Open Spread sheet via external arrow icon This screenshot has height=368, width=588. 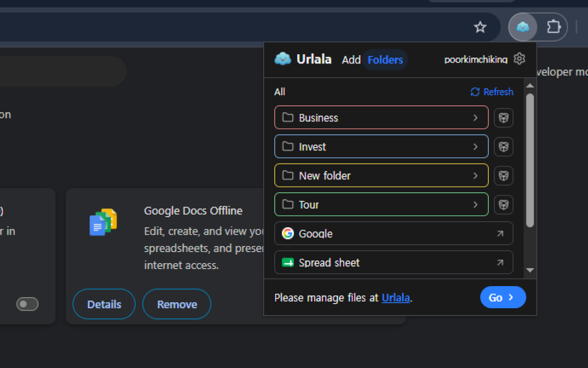[500, 263]
